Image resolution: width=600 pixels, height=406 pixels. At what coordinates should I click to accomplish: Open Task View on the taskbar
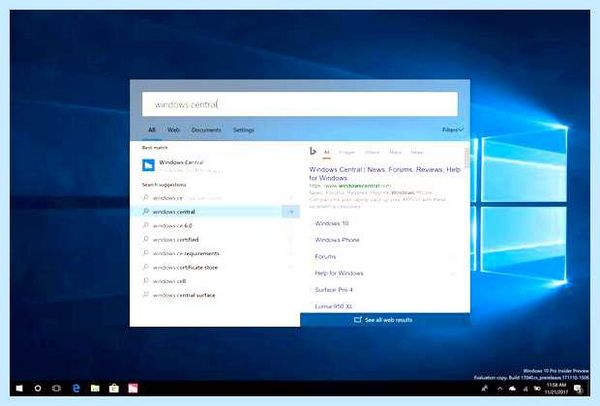[56, 388]
